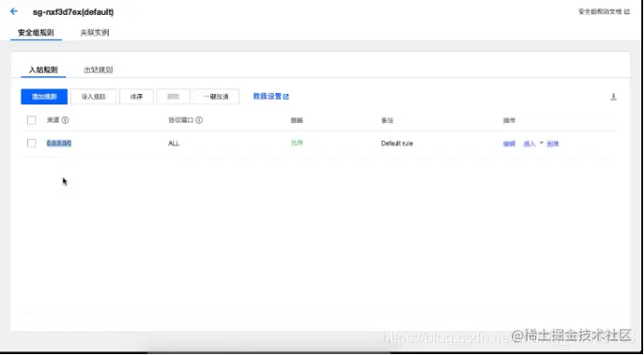Show info for 来源 column header
The image size is (644, 355).
65,120
